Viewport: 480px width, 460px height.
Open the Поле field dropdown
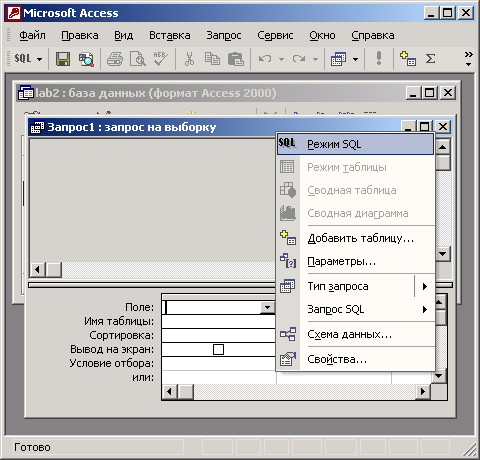[x=267, y=307]
